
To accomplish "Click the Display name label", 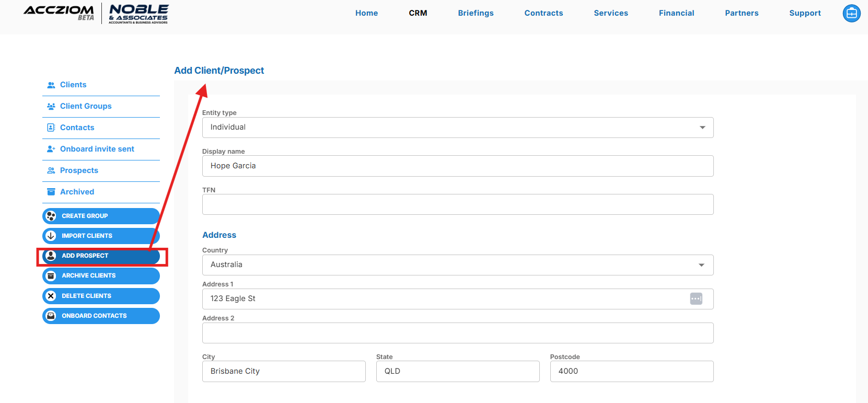I will [223, 152].
